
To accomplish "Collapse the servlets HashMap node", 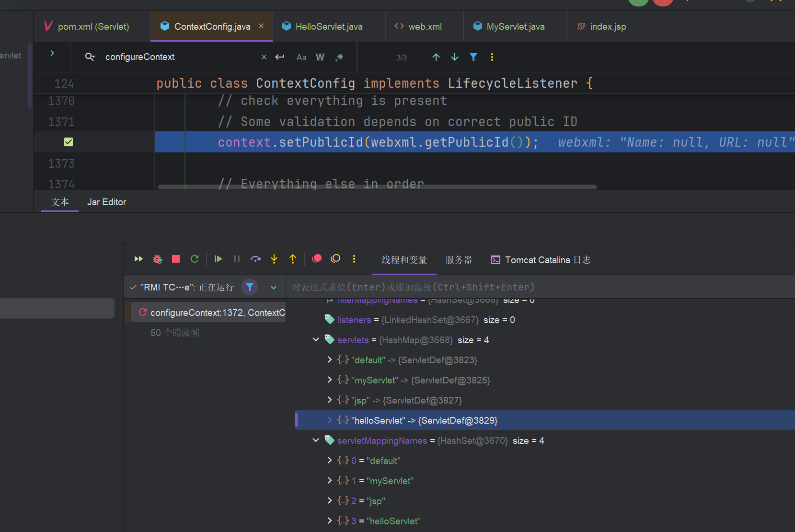I will [x=316, y=340].
